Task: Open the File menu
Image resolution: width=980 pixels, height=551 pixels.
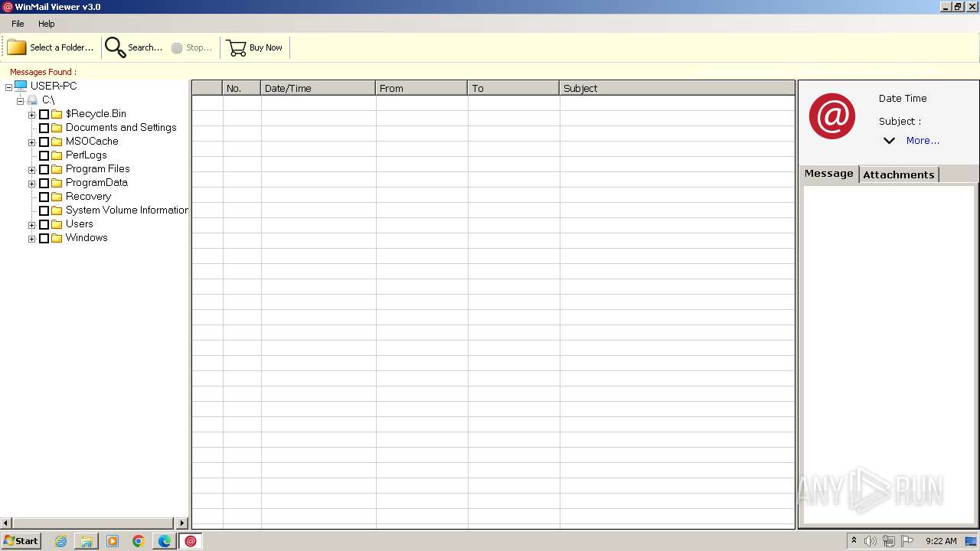Action: coord(18,24)
